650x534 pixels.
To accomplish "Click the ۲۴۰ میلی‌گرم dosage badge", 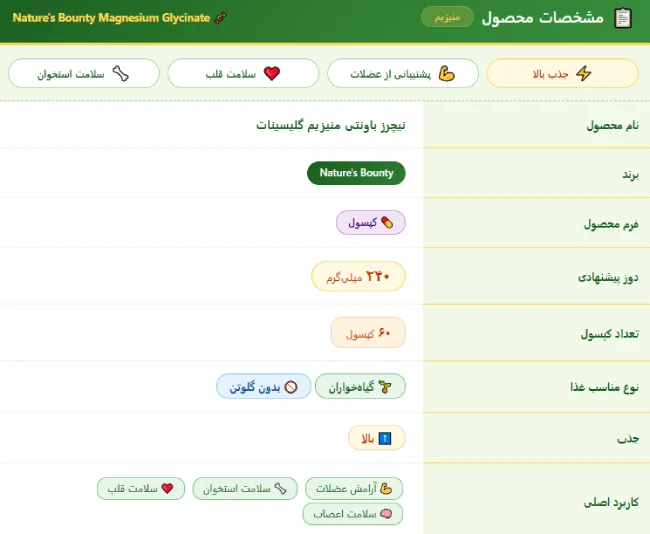I will pyautogui.click(x=358, y=277).
